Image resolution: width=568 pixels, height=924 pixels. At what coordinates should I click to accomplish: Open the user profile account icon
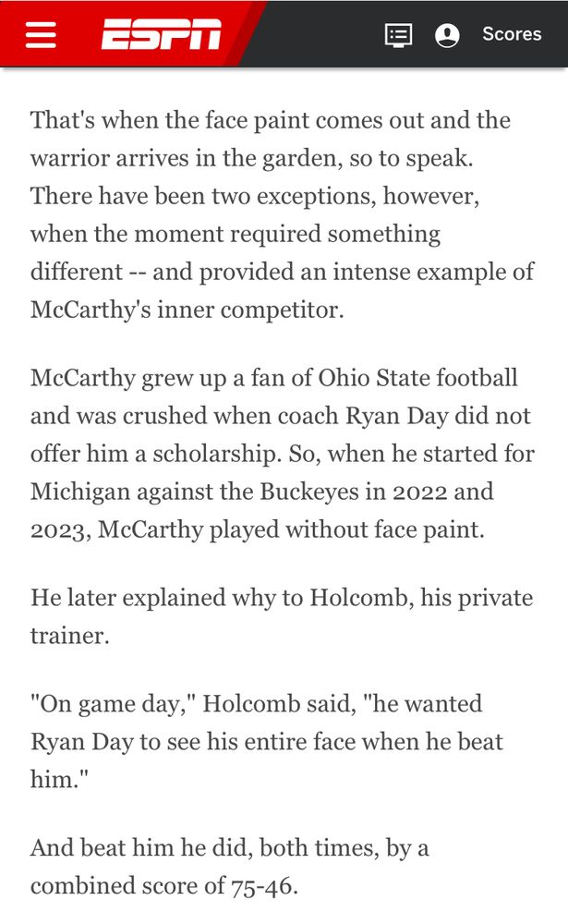(447, 35)
